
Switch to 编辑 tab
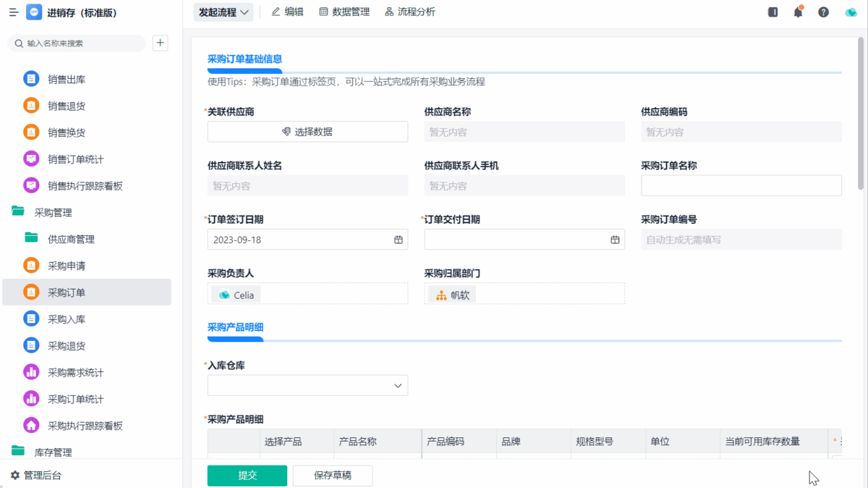click(287, 12)
